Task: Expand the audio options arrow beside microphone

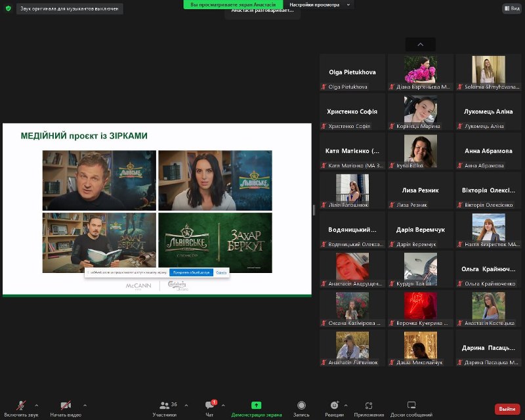Action: [36, 405]
